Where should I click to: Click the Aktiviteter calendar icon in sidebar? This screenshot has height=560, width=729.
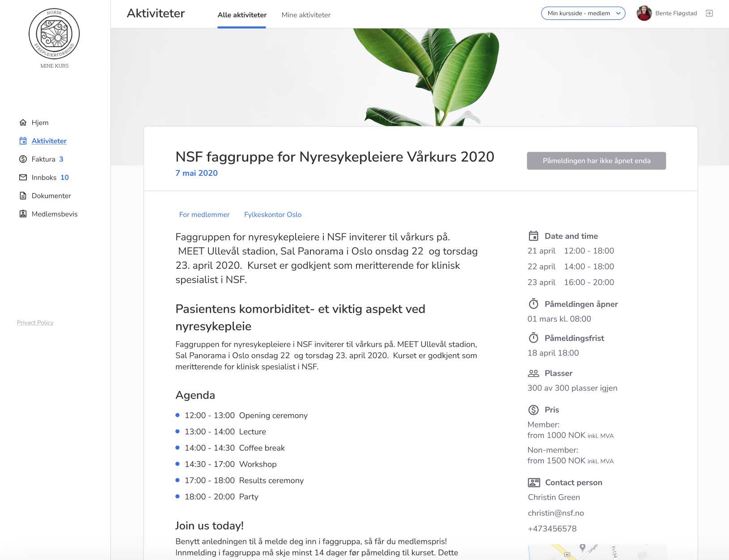pos(23,141)
